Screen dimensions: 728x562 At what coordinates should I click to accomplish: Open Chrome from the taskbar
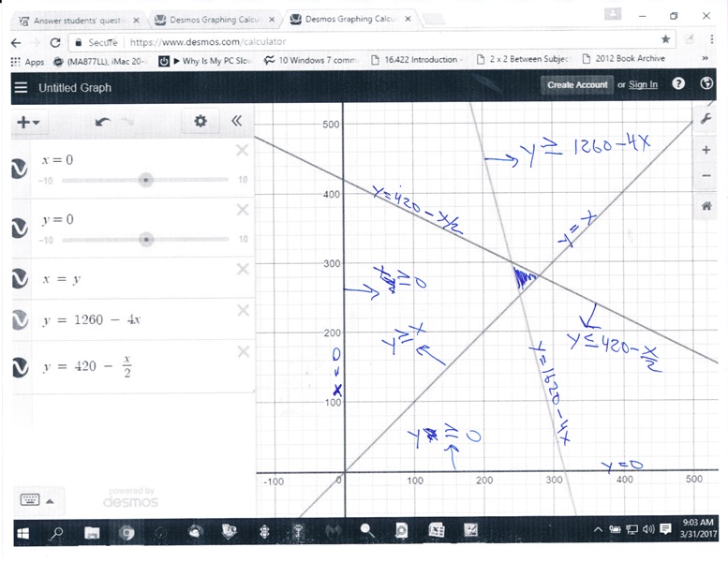pos(126,532)
